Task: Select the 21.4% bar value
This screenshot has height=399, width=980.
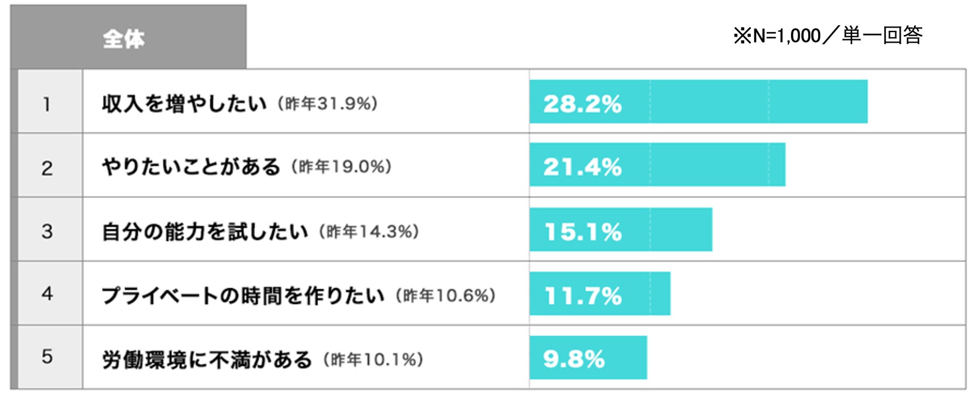Action: [x=582, y=166]
